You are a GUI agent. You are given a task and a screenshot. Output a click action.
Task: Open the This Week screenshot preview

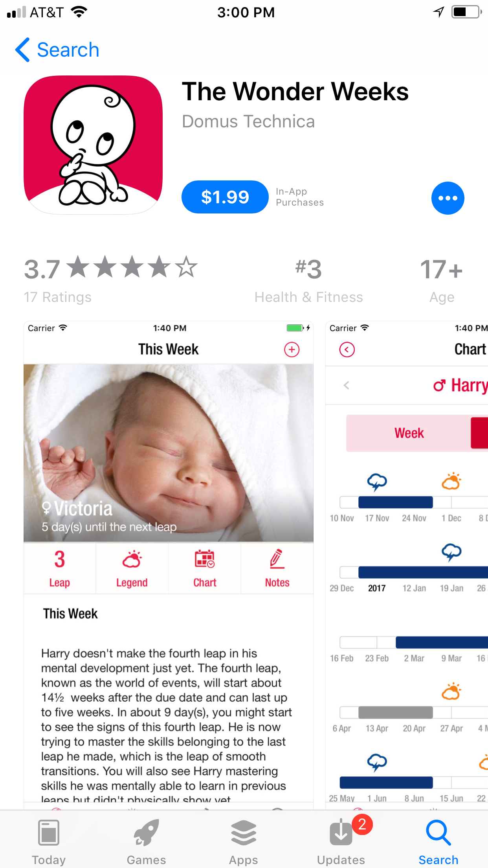coord(169,565)
